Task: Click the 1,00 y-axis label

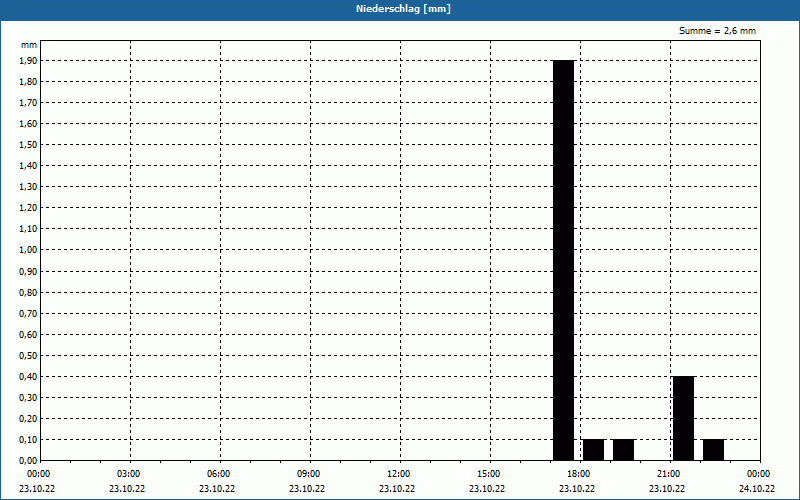Action: click(28, 250)
